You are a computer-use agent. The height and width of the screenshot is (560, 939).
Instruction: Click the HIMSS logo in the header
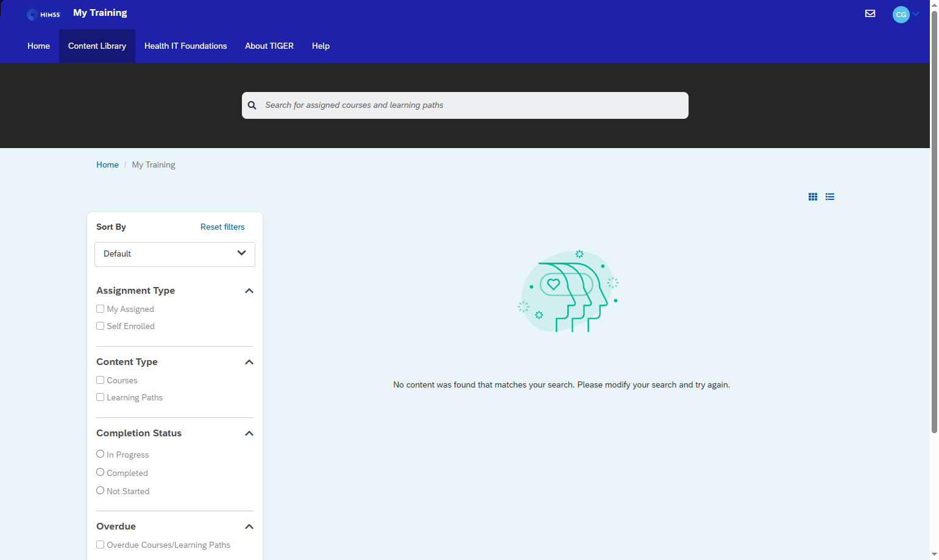coord(44,14)
